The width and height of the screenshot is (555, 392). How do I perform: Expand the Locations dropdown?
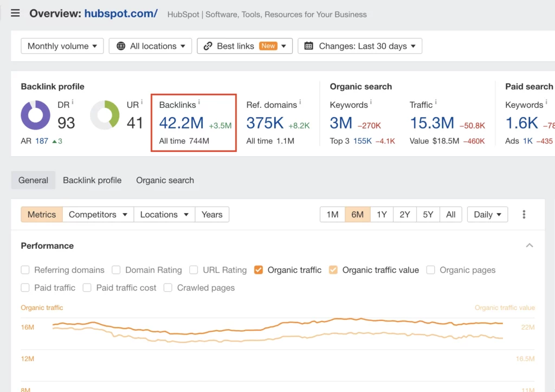pos(164,215)
